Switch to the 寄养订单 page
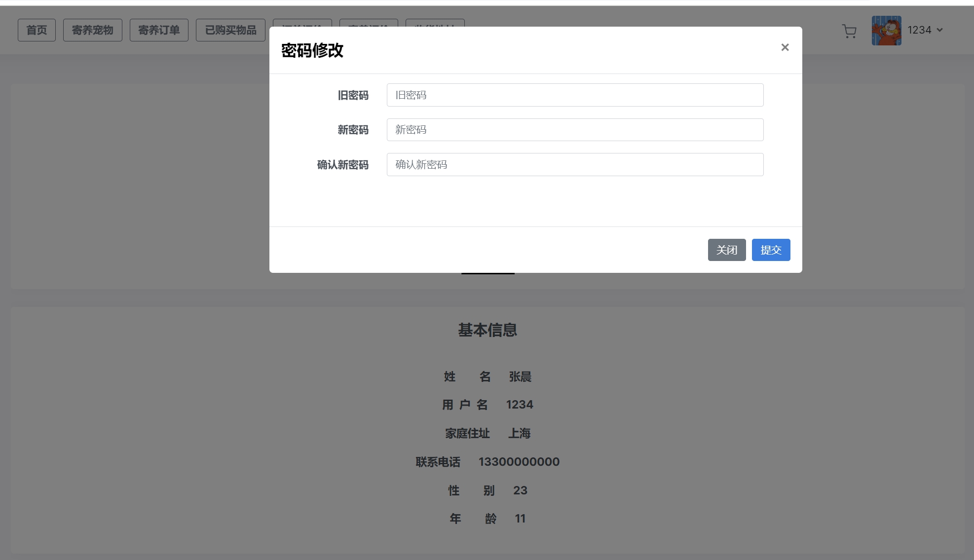The width and height of the screenshot is (974, 560). [159, 30]
